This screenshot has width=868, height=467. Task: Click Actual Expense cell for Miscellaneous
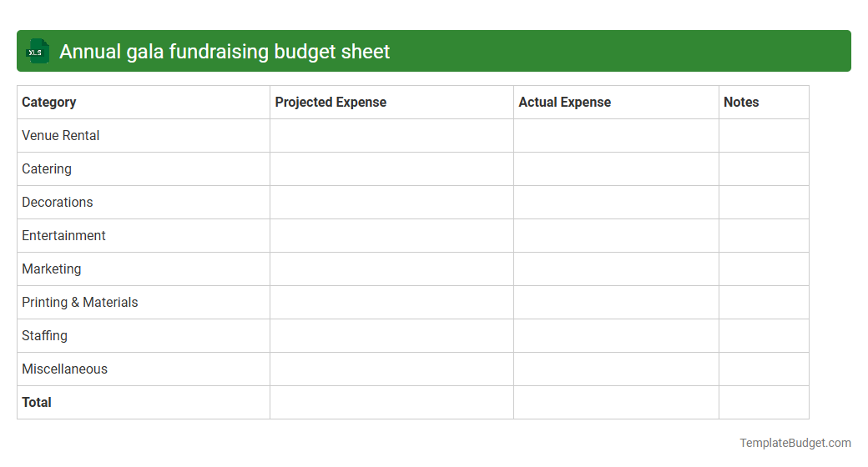616,369
